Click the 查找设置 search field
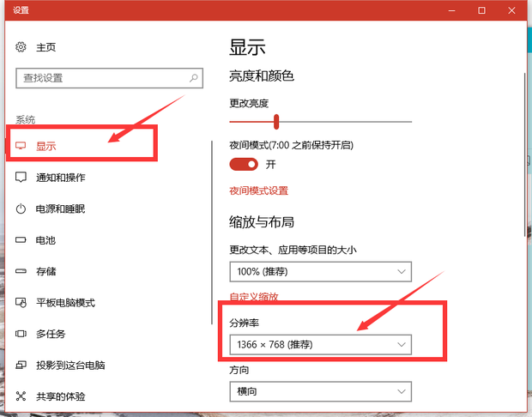 (x=109, y=78)
